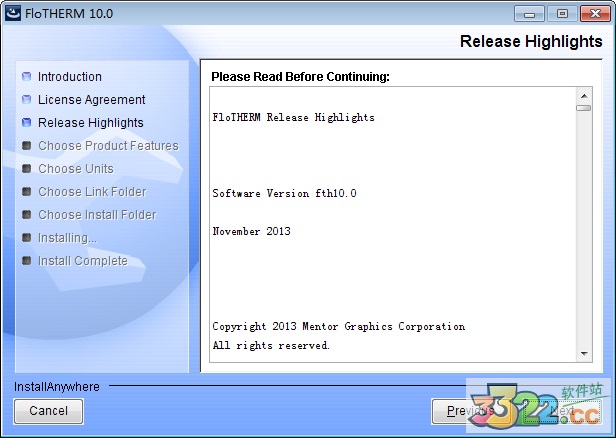Select the Install Complete step
616x438 pixels.
83,261
